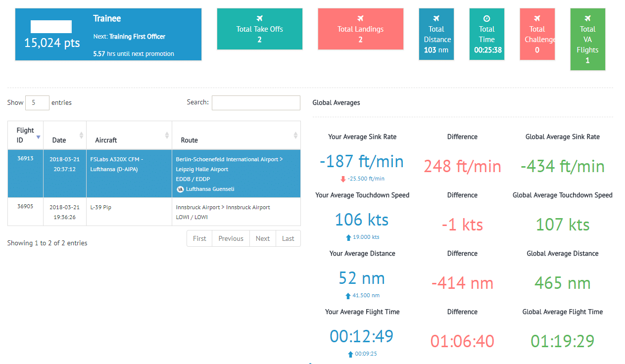The height and width of the screenshot is (364, 625).
Task: Click the VA badge icon beside Lufthansa Guenseli
Action: (x=180, y=189)
